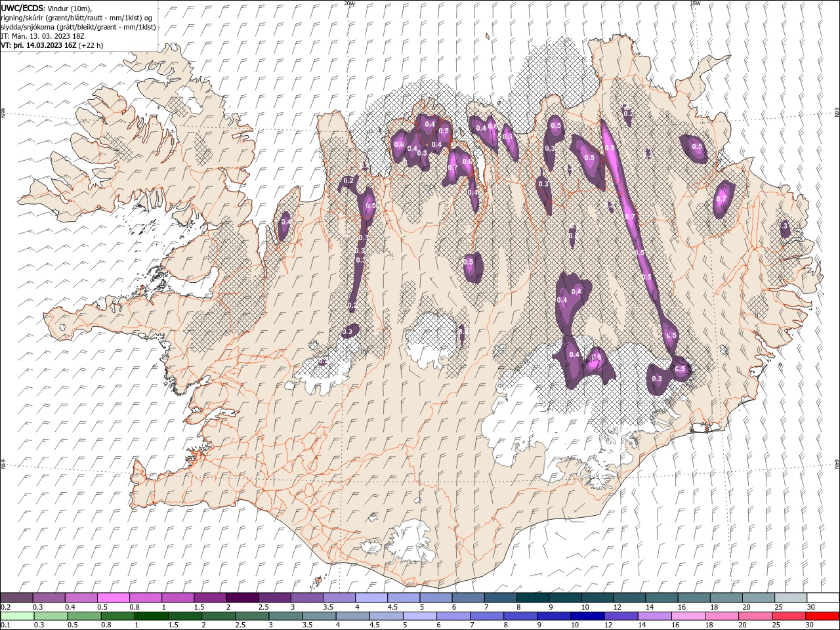Viewport: 840px width, 630px height.
Task: Click the 15W longitude label at top
Action: coord(694,3)
